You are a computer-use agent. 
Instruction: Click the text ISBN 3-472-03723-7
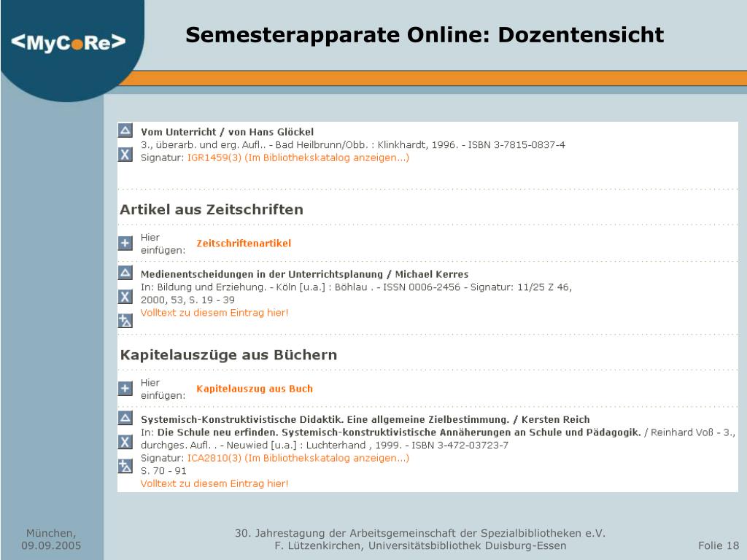[460, 446]
